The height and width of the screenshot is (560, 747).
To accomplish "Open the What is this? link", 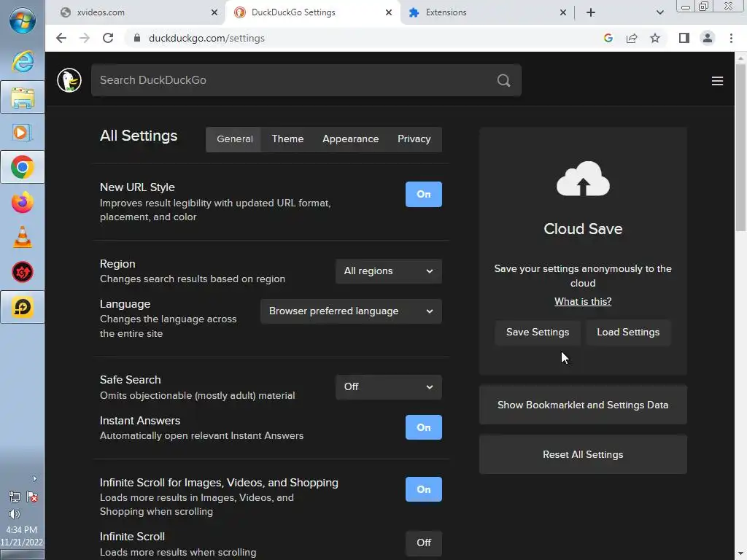I will pyautogui.click(x=583, y=301).
